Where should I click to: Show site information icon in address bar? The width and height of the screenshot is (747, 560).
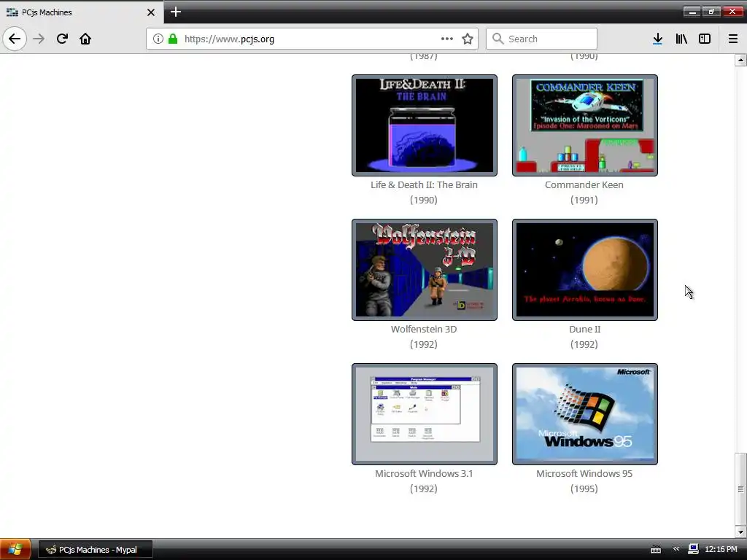158,39
